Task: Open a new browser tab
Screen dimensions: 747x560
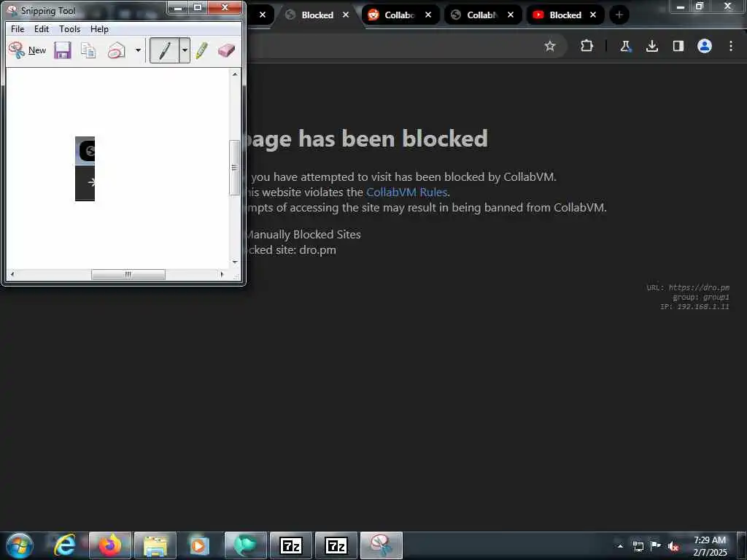Action: pyautogui.click(x=619, y=15)
